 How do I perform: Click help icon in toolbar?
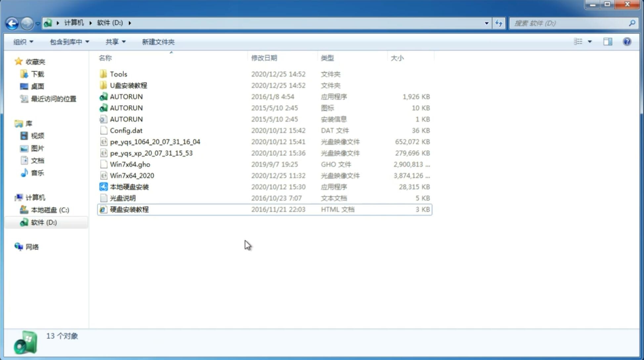(x=628, y=42)
